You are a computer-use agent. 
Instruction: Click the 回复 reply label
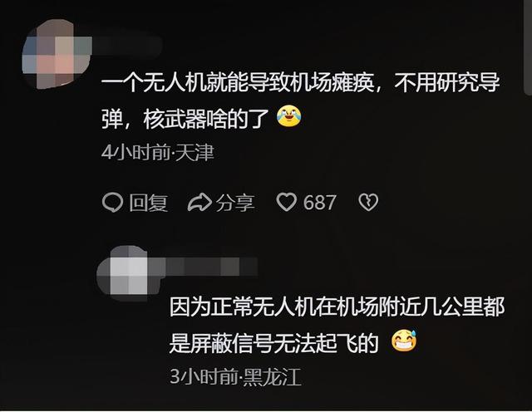pyautogui.click(x=148, y=203)
